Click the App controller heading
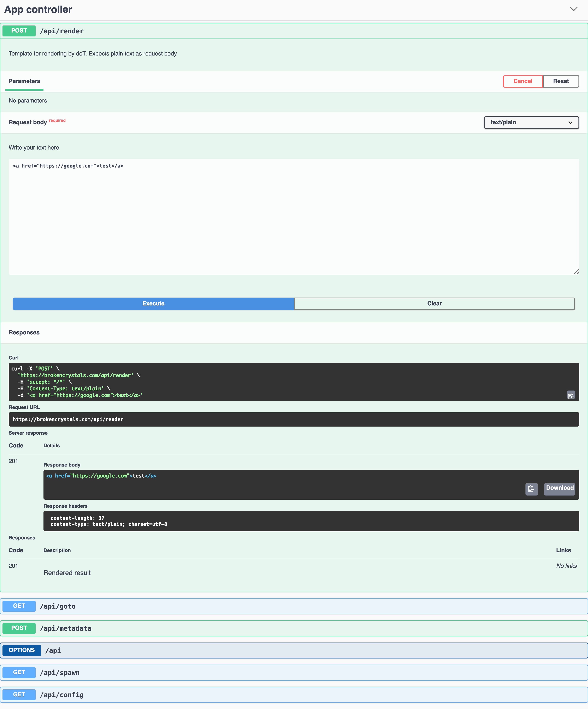The width and height of the screenshot is (588, 709). [38, 10]
